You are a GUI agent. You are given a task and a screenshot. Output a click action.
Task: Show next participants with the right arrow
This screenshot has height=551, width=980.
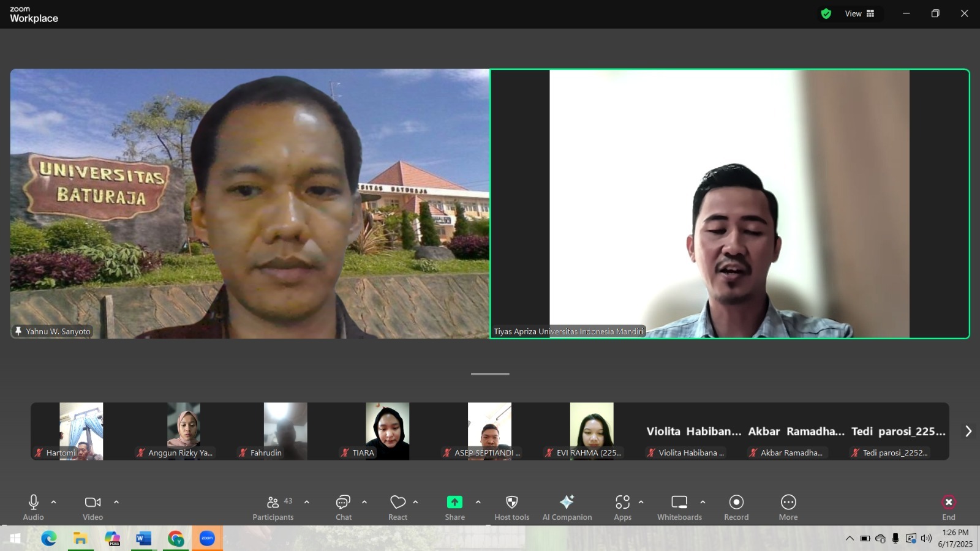click(968, 432)
